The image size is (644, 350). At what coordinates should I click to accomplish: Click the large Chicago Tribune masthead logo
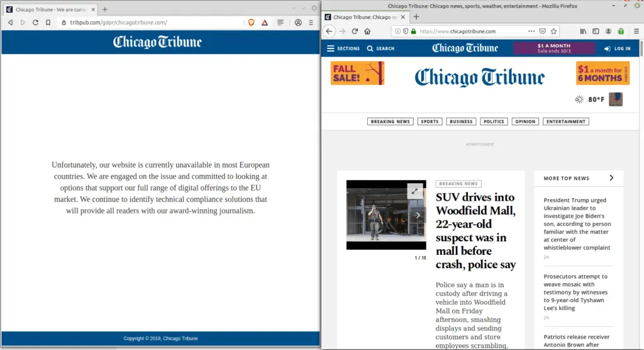click(480, 77)
